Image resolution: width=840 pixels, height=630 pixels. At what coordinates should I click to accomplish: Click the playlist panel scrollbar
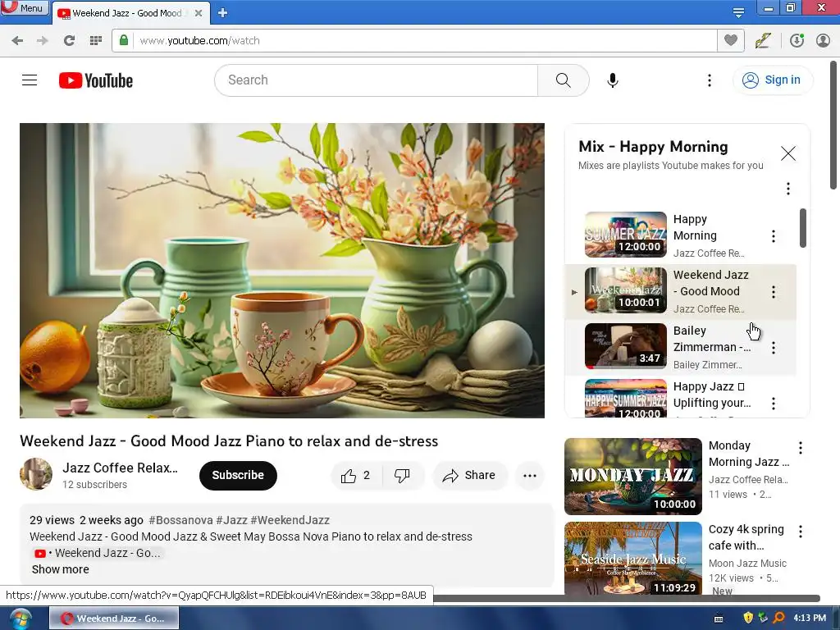(802, 228)
